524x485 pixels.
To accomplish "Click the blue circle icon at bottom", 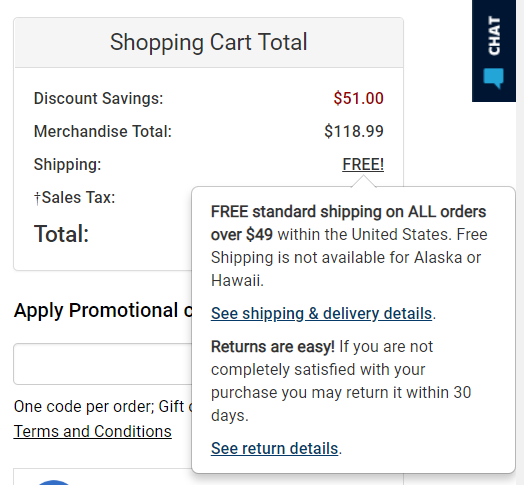I will 53,482.
